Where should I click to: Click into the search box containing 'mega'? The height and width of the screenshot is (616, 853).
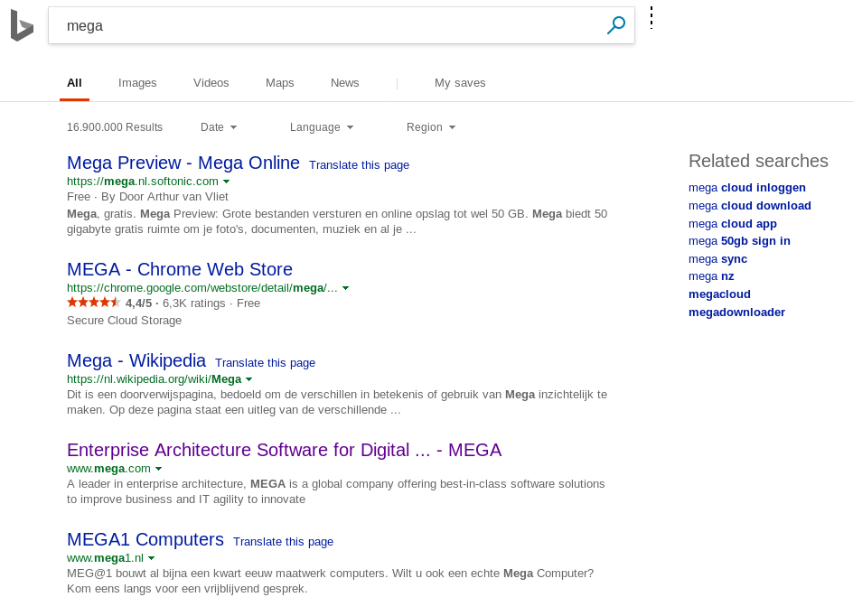(x=325, y=26)
